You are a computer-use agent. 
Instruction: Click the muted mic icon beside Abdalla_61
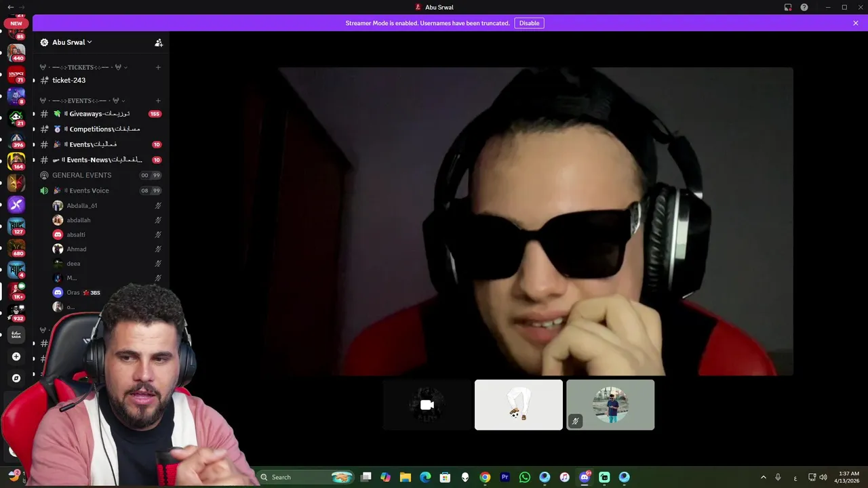[x=158, y=205]
